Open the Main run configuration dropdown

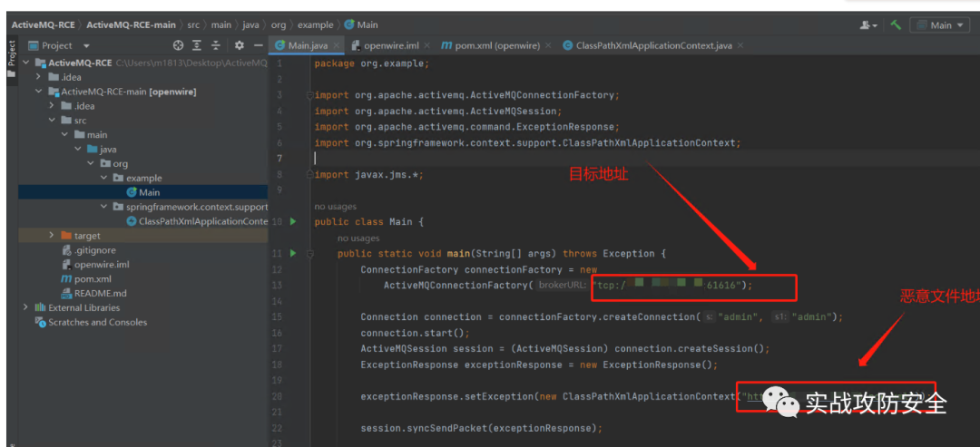939,25
